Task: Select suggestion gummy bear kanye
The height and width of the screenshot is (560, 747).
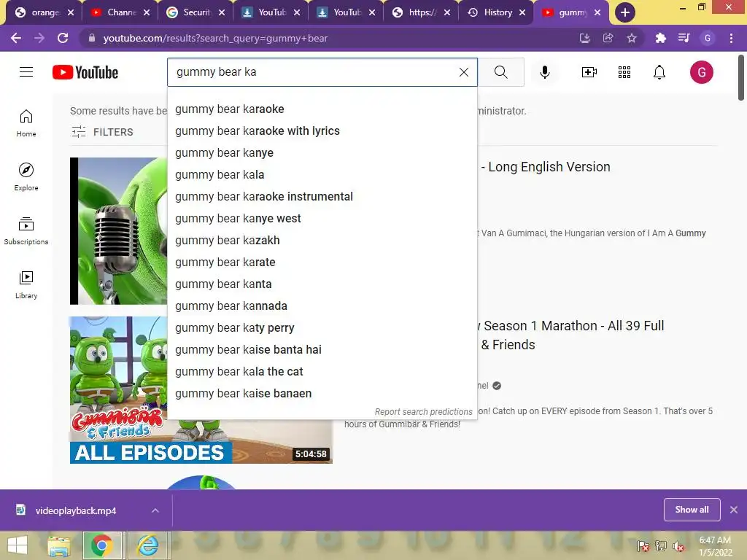Action: (322, 153)
